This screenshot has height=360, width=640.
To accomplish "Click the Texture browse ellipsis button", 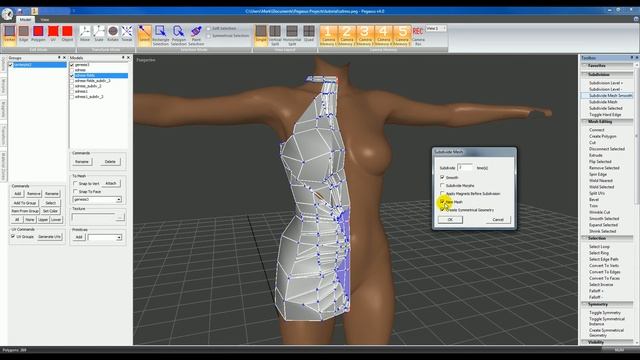I will 120,217.
